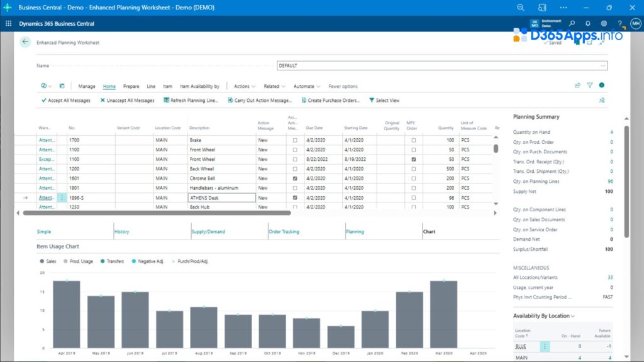Open the title bar ellipsis menu
This screenshot has height=362, width=644.
563,8
